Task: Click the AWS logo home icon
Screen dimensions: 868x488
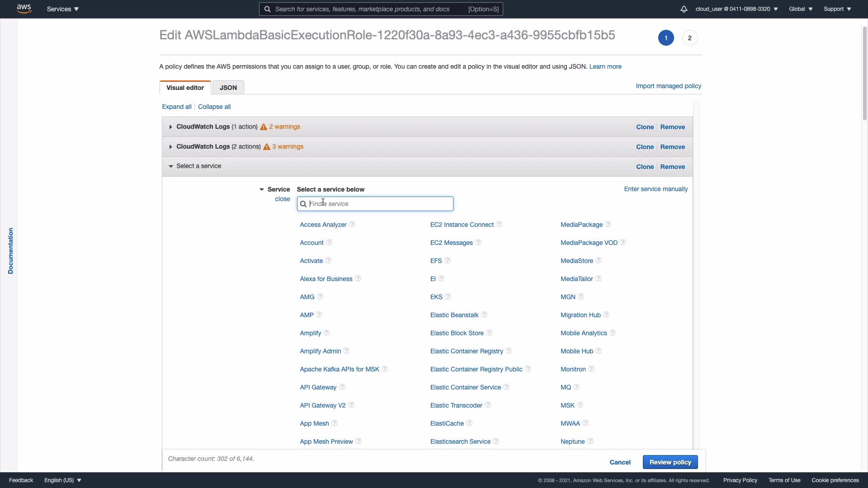Action: pos(24,9)
